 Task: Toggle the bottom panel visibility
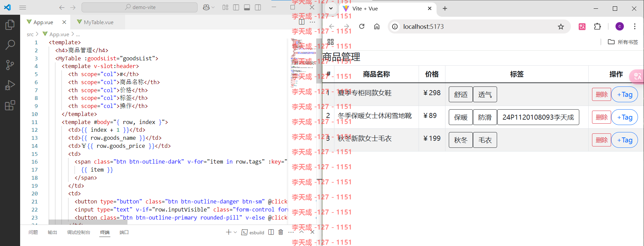247,7
